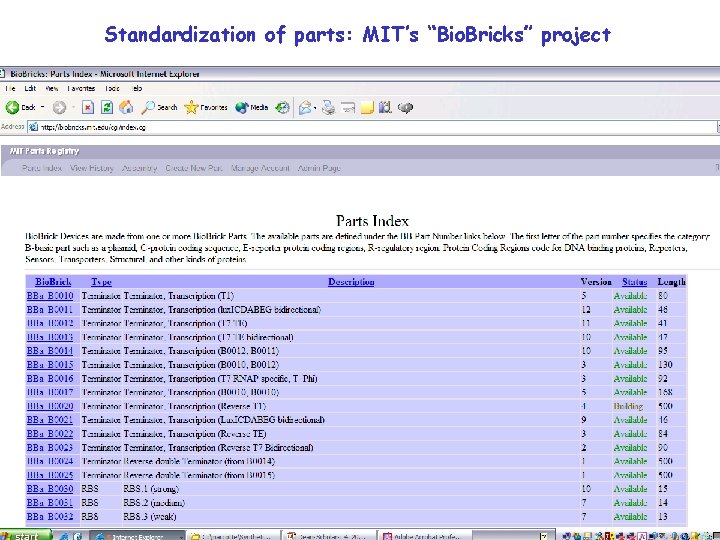Open part link BBa_B0031

click(50, 502)
